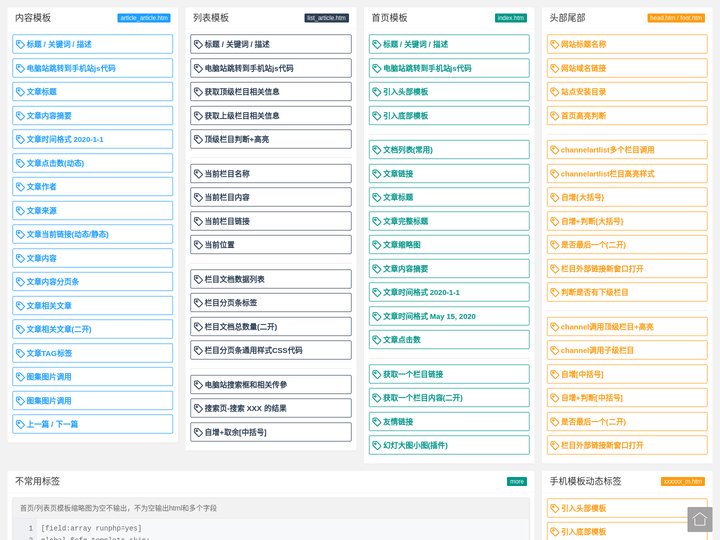This screenshot has width=720, height=540.
Task: Select 获取一个栏目内容(二开)
Action: pyautogui.click(x=449, y=398)
